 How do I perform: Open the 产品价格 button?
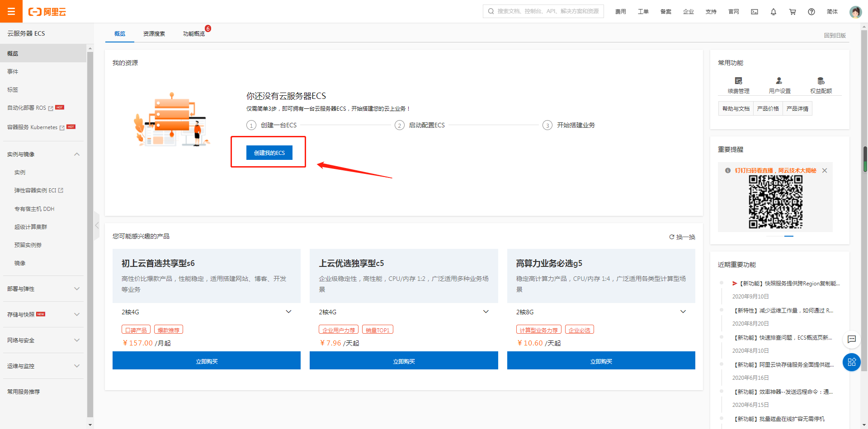pos(768,109)
